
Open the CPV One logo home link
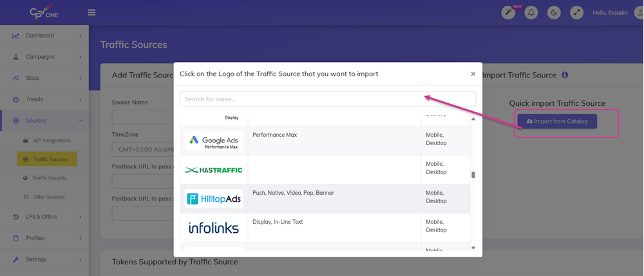pyautogui.click(x=44, y=12)
